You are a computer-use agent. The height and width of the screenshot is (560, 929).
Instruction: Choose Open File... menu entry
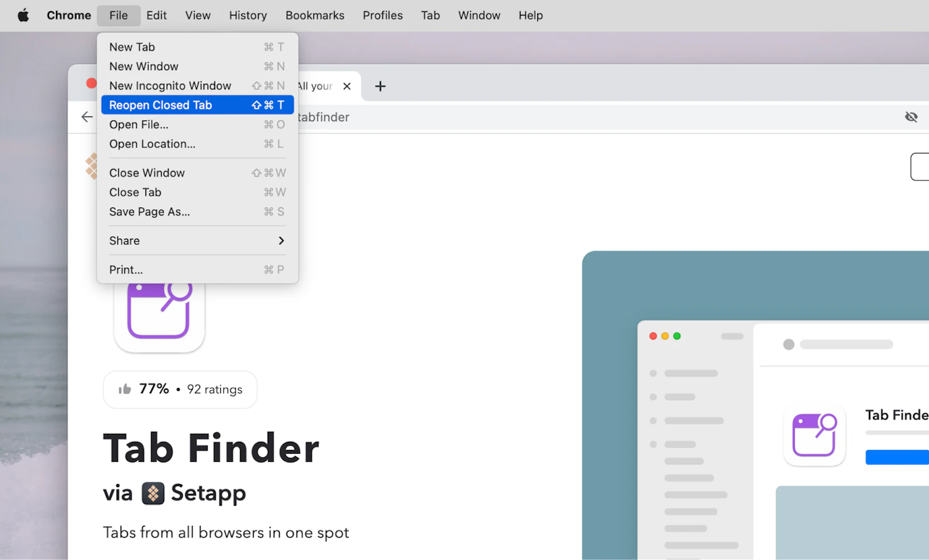click(198, 124)
